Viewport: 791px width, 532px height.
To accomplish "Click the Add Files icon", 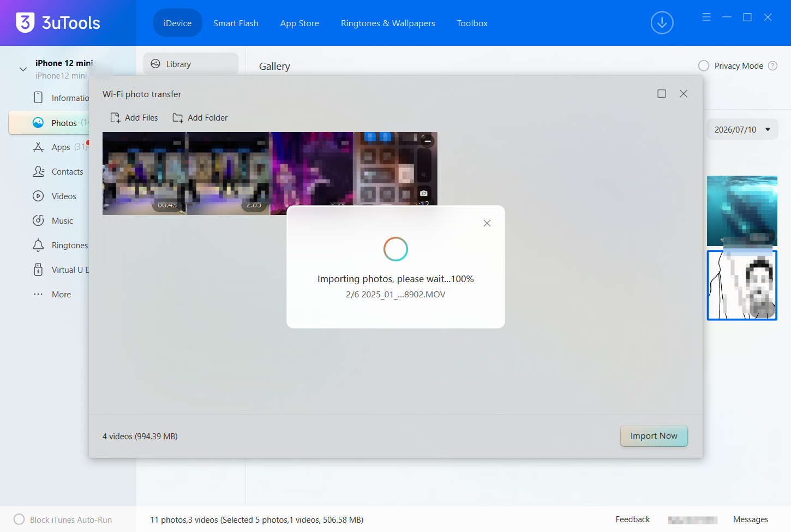I will click(115, 118).
